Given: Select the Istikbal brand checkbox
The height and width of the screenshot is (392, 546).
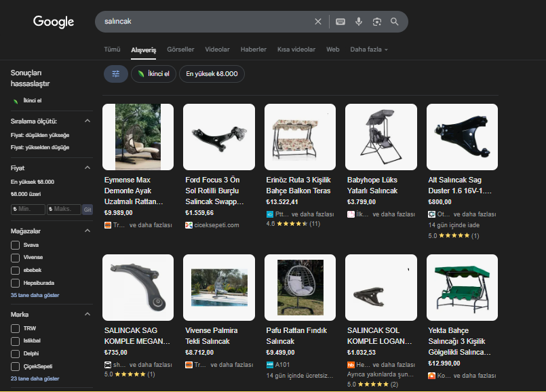Looking at the screenshot, I should [x=16, y=341].
